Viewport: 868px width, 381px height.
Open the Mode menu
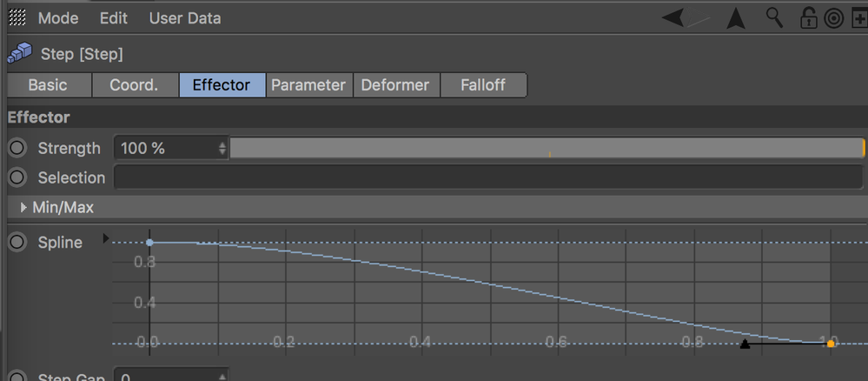pos(58,17)
